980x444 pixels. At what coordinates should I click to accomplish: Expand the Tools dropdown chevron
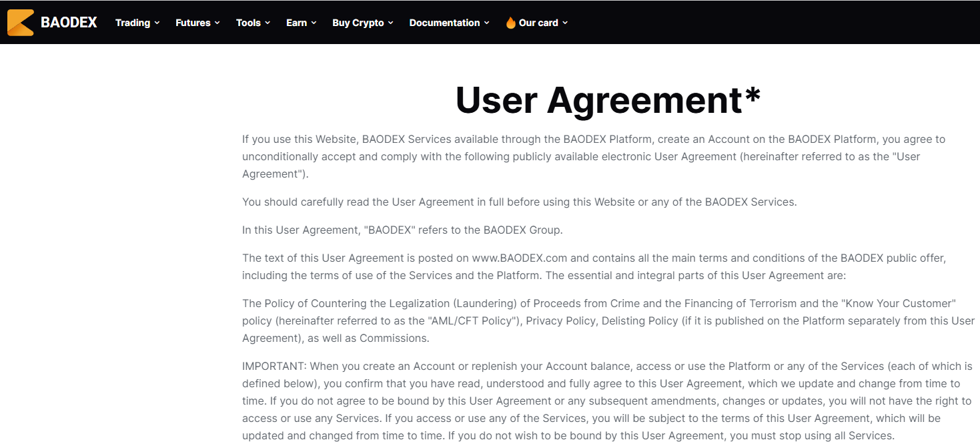pyautogui.click(x=267, y=23)
